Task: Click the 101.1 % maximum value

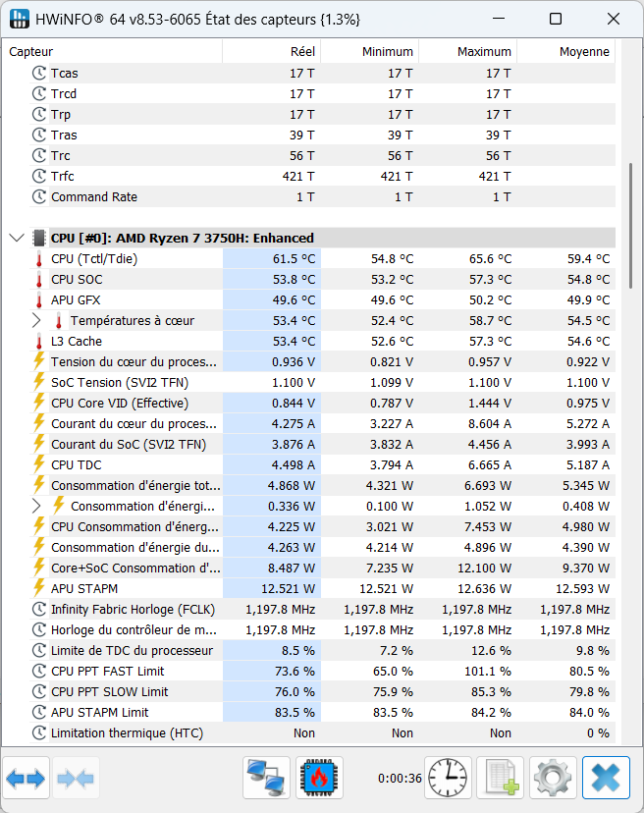Action: [x=488, y=671]
